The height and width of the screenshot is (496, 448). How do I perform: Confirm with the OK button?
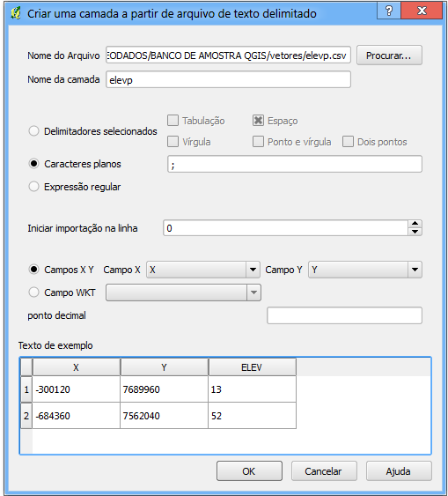click(249, 471)
